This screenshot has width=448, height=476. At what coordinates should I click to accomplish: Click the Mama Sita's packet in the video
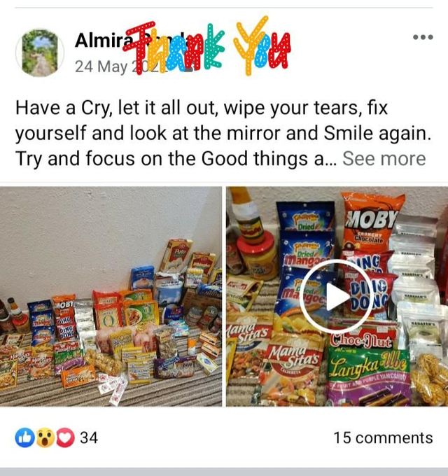pyautogui.click(x=290, y=370)
